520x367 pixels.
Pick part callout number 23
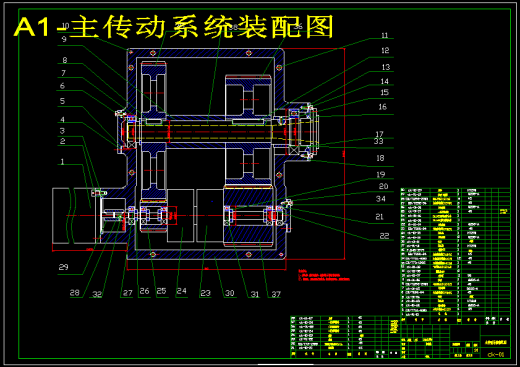tap(205, 293)
